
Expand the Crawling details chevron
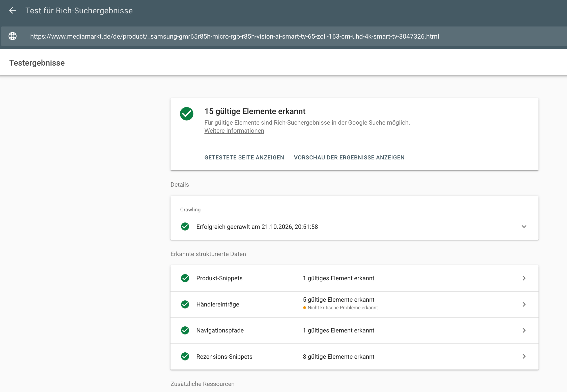[x=524, y=227]
